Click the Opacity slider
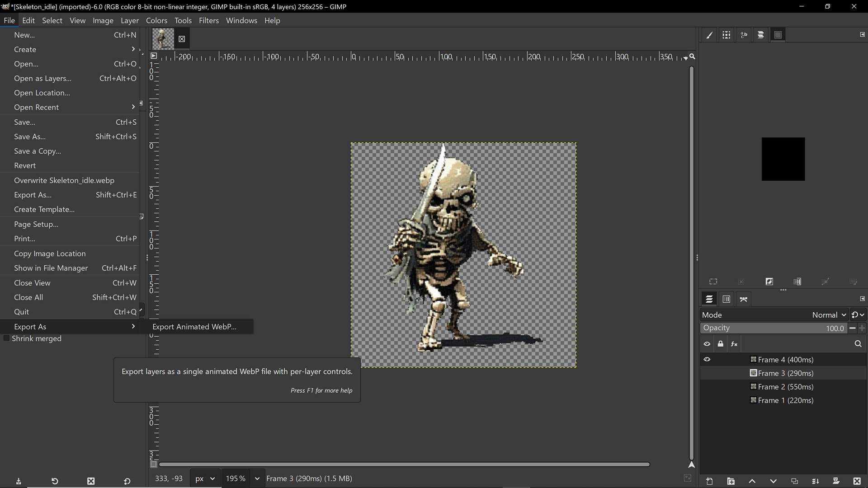The image size is (868, 488). [x=774, y=328]
